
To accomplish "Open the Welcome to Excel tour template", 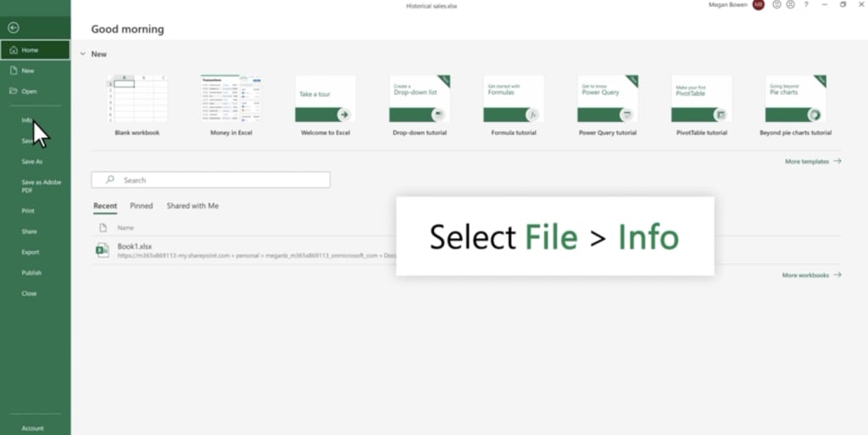I will (x=325, y=105).
